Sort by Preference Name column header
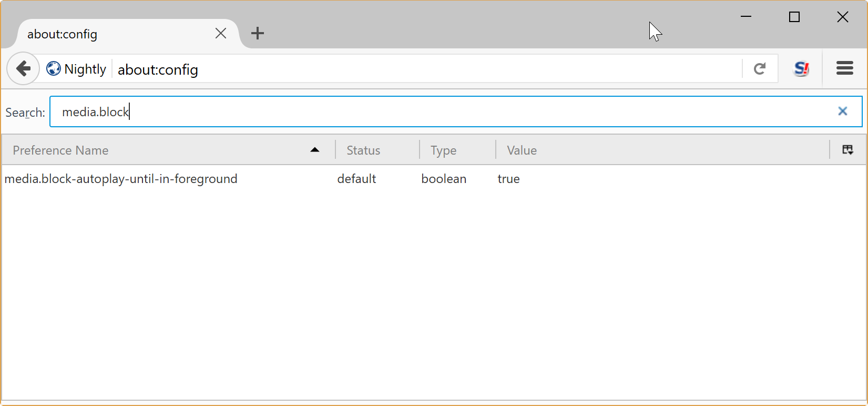 [168, 150]
